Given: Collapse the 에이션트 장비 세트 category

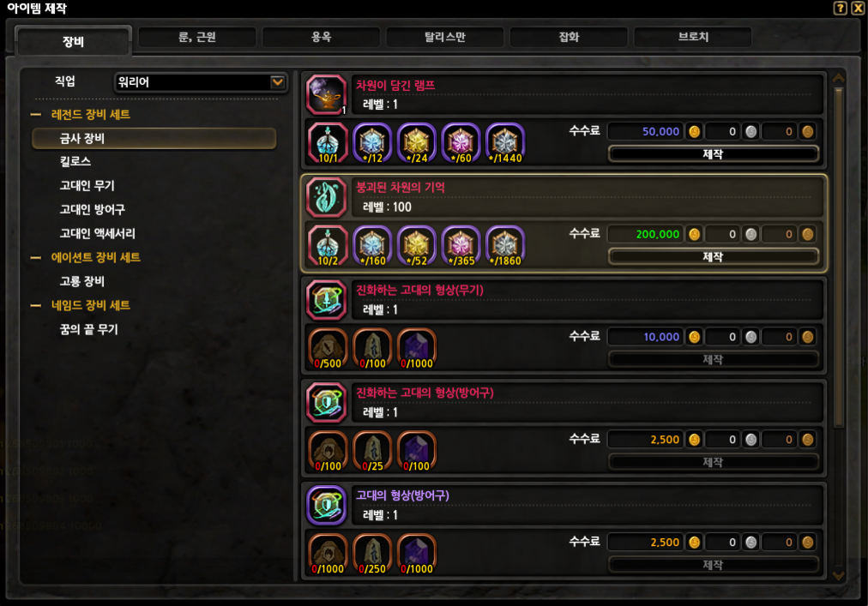Looking at the screenshot, I should [x=36, y=257].
